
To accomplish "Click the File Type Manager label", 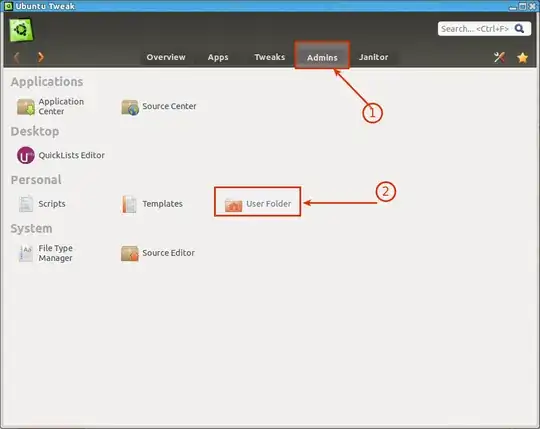I will [55, 253].
